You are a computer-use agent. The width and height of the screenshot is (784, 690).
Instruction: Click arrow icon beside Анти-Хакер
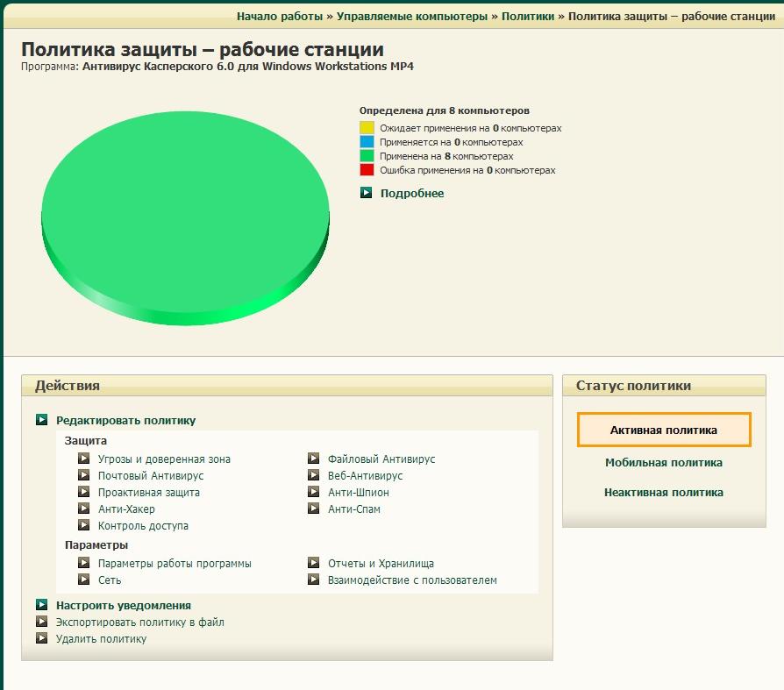[83, 509]
